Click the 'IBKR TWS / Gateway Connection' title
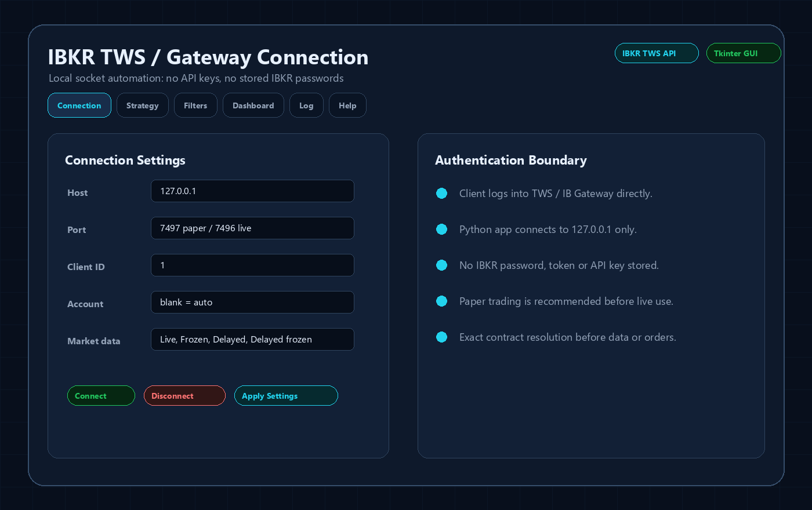 click(x=208, y=57)
